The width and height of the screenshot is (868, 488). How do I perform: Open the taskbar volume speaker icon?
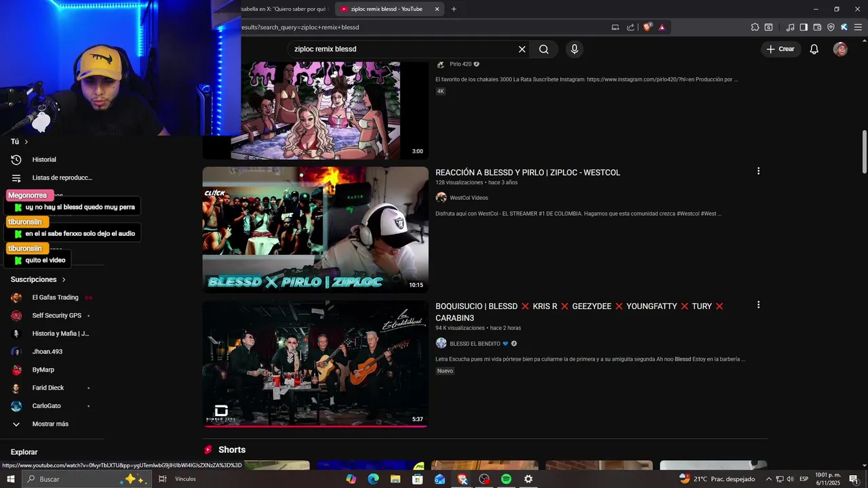click(790, 479)
